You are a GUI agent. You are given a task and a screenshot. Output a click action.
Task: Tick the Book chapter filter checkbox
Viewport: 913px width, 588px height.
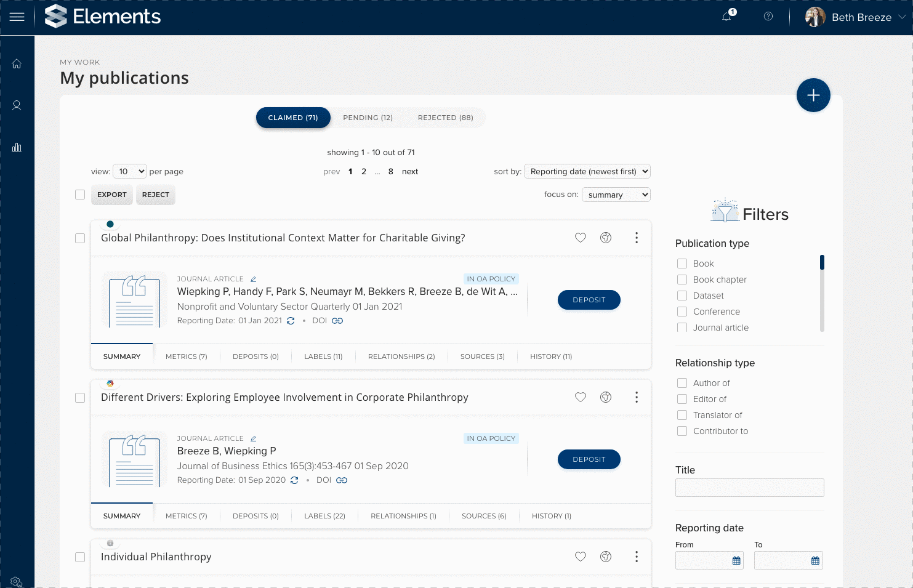pyautogui.click(x=682, y=280)
